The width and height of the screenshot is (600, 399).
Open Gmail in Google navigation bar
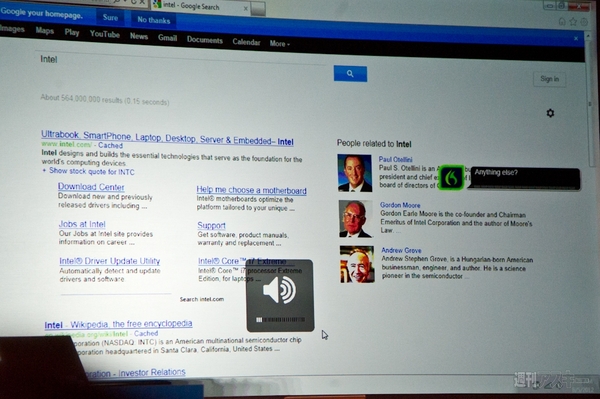tap(168, 38)
